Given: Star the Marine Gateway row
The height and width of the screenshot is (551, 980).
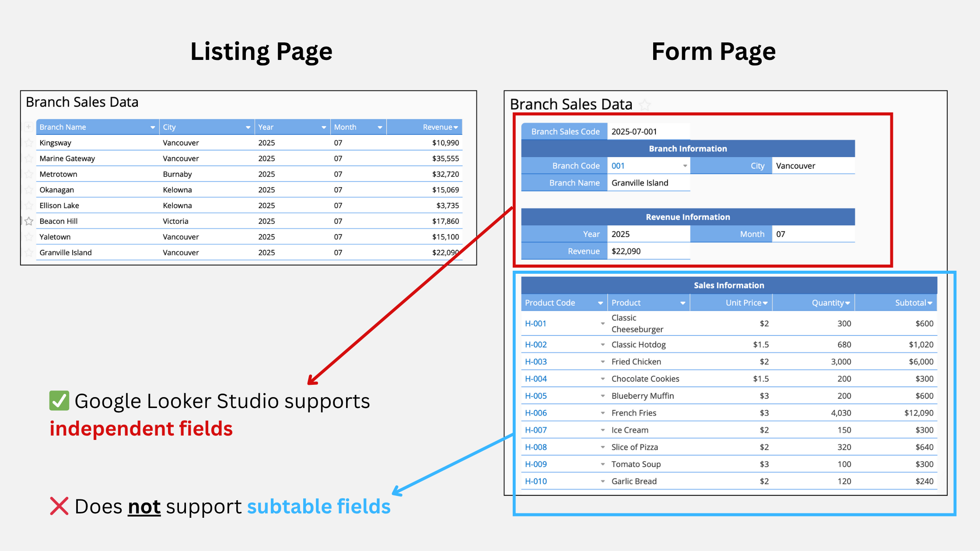Looking at the screenshot, I should coord(29,158).
